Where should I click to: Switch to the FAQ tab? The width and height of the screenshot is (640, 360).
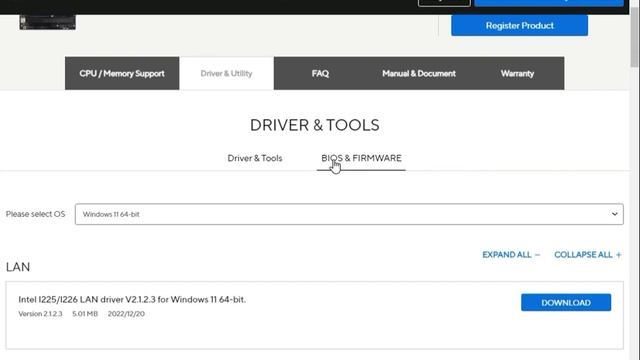[x=320, y=73]
